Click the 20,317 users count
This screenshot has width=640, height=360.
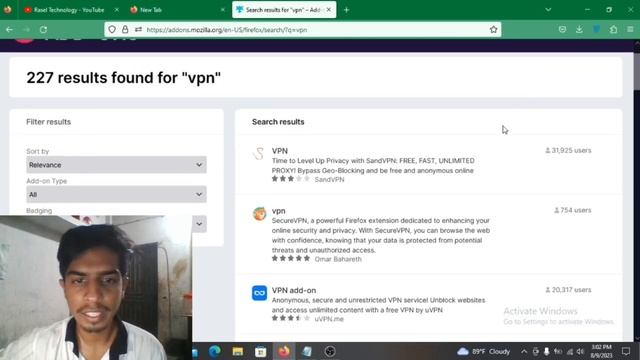click(568, 290)
